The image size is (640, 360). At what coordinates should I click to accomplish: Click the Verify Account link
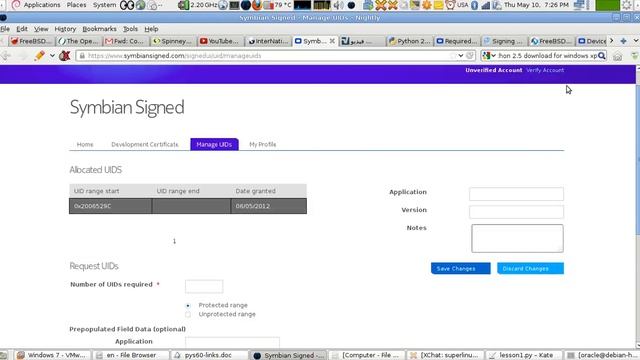545,70
